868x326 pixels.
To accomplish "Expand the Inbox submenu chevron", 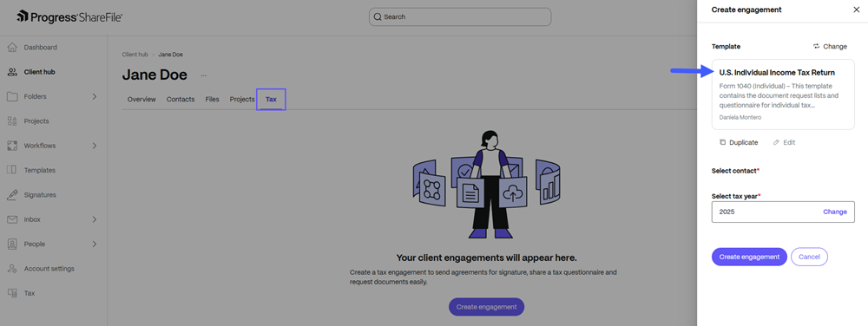I will click(x=94, y=219).
